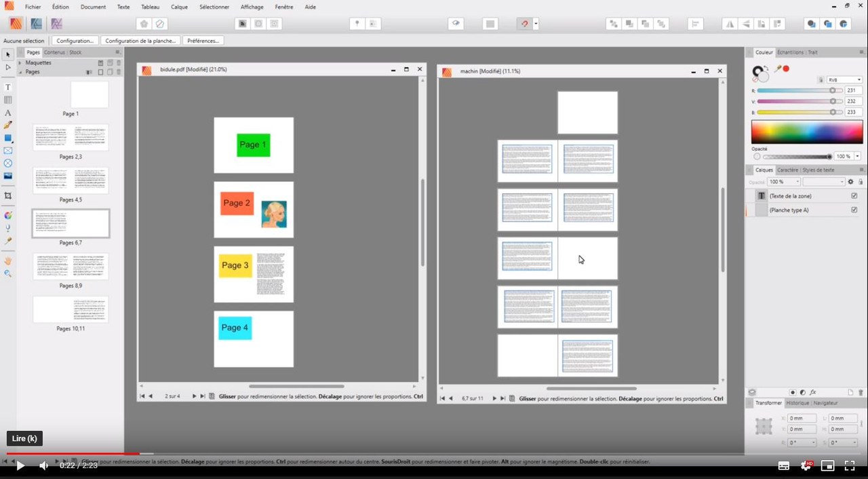Viewport: 868px width, 479px height.
Task: Toggle YouTube subtitles button
Action: coord(783,465)
